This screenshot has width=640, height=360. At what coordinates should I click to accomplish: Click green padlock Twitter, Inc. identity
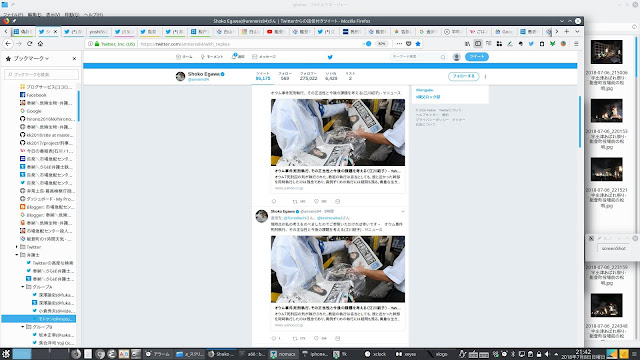pyautogui.click(x=115, y=44)
